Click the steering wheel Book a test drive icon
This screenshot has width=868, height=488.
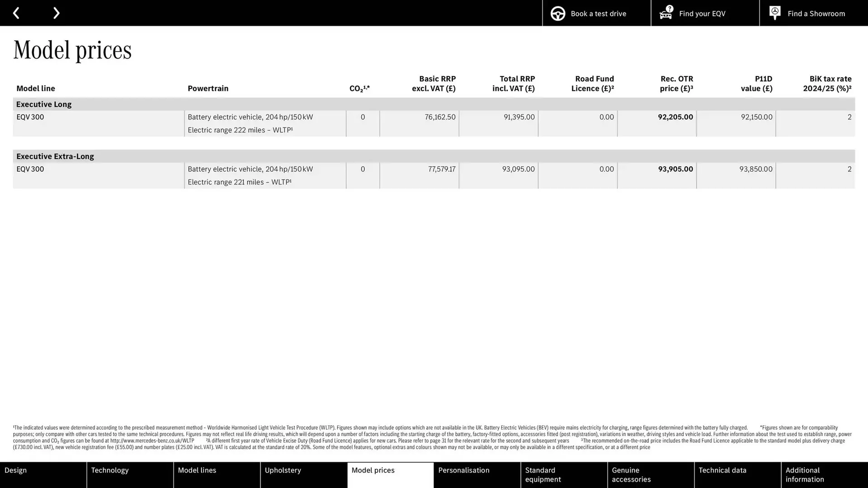point(557,13)
